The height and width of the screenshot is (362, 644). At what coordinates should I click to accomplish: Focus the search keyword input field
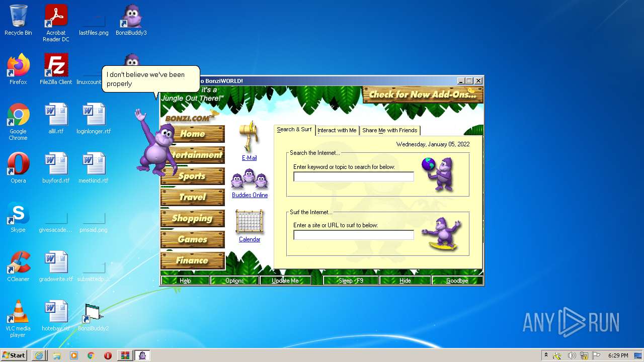point(354,176)
